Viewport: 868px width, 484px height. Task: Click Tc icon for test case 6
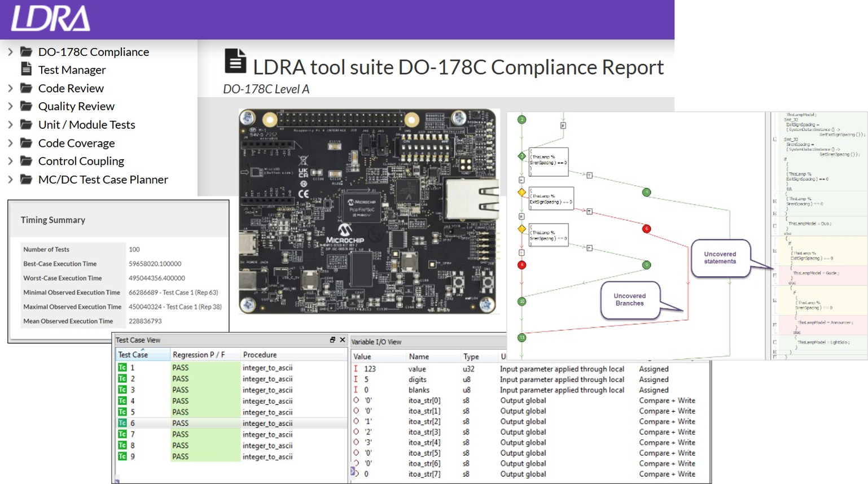pyautogui.click(x=122, y=423)
